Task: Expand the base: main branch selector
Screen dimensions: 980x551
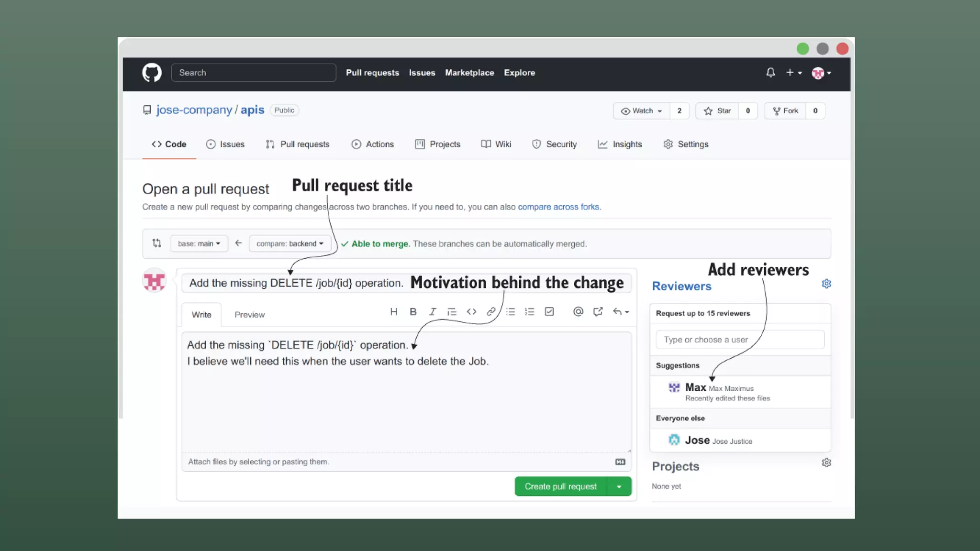Action: (199, 243)
